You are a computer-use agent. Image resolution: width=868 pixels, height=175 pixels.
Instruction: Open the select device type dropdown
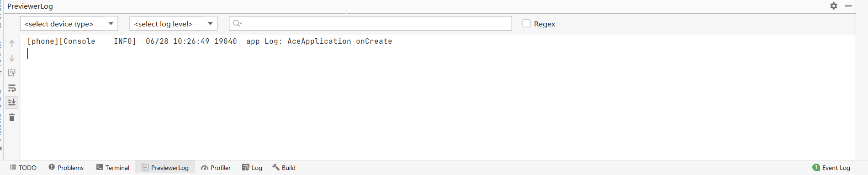click(x=69, y=24)
